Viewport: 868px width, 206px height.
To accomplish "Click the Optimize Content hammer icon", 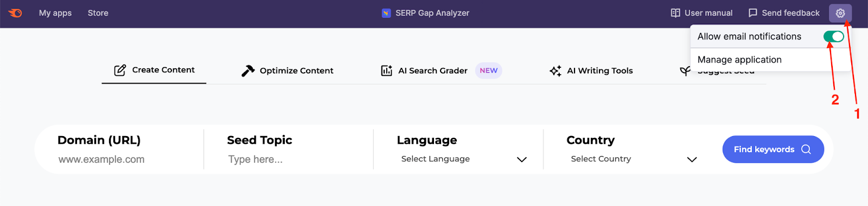I will tap(248, 70).
